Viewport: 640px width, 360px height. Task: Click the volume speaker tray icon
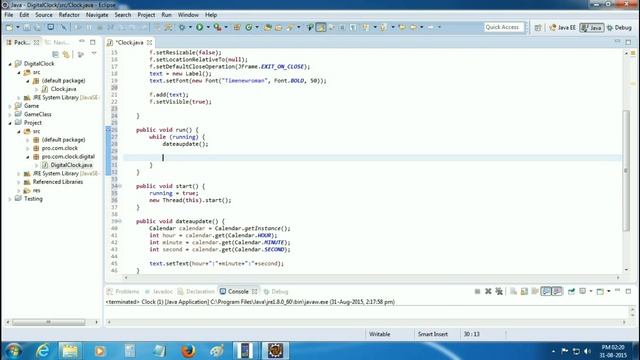587,351
